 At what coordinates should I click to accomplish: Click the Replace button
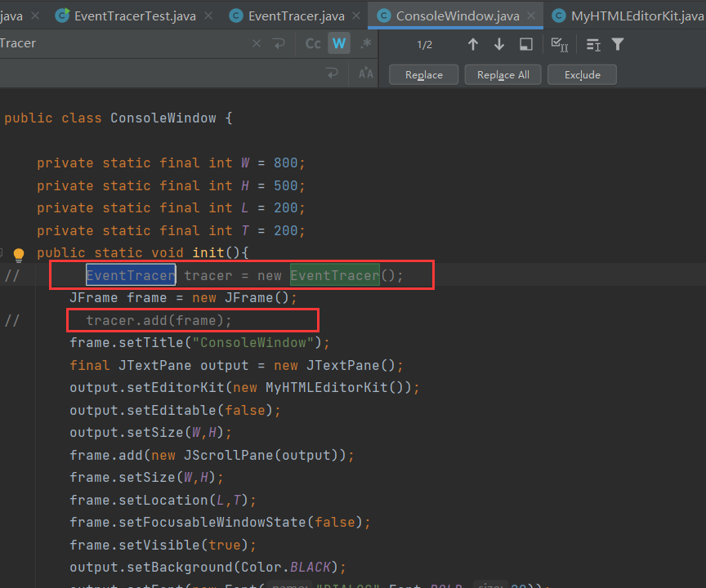pyautogui.click(x=424, y=74)
